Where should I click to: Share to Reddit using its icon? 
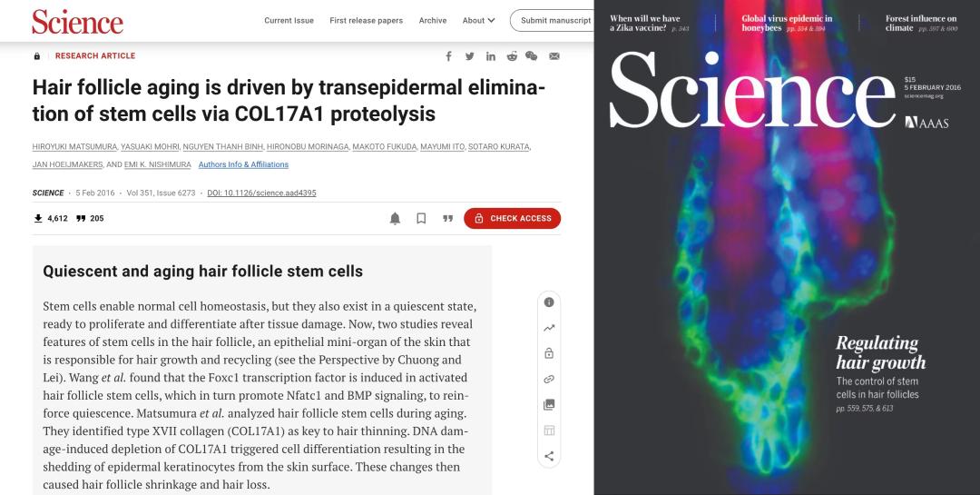coord(512,56)
